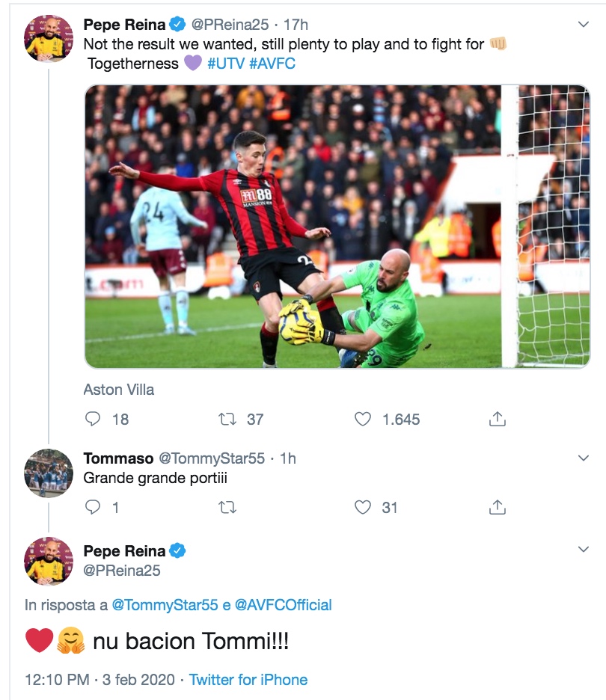Share Tommaso's reply tweet
606x700 pixels.
[498, 507]
